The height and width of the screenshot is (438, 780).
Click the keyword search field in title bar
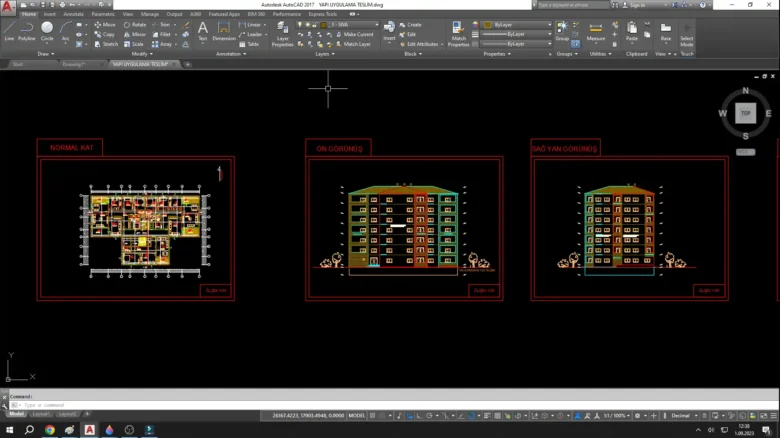click(x=573, y=5)
